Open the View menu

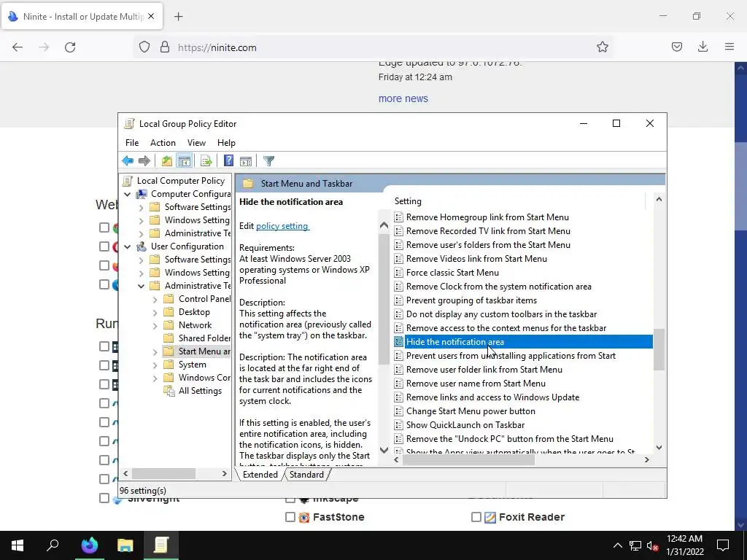[196, 143]
